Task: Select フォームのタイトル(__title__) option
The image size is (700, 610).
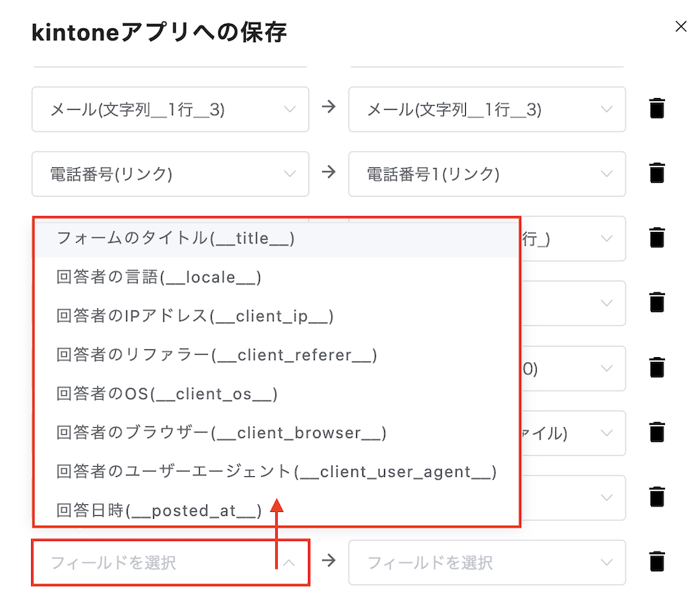Action: (x=277, y=238)
